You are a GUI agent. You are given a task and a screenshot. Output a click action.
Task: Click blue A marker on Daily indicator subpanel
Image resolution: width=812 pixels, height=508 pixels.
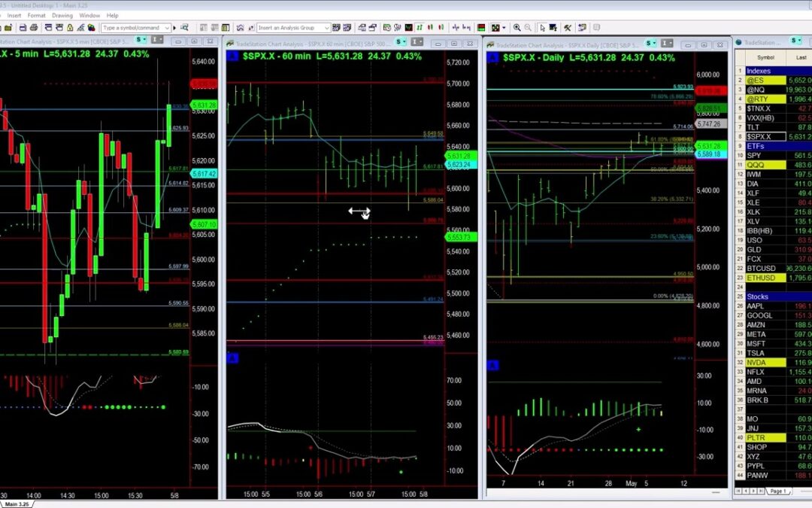tap(492, 366)
